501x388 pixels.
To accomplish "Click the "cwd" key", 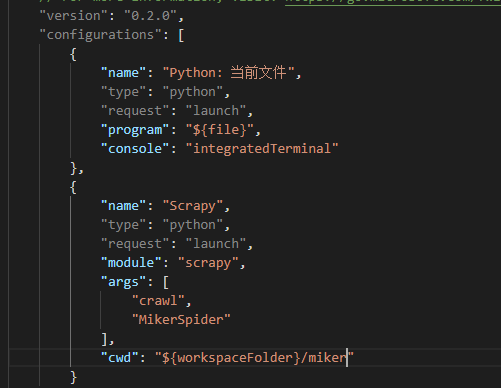I will [x=119, y=358].
